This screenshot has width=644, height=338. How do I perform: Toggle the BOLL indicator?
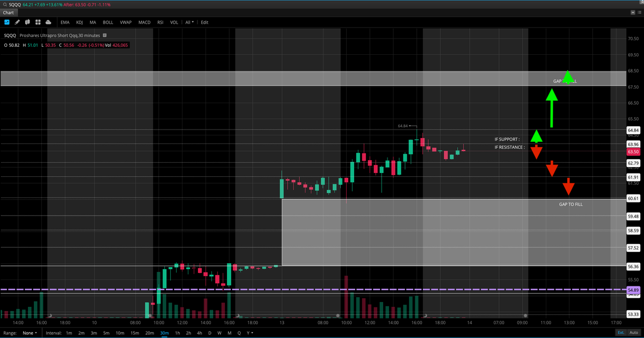(x=108, y=23)
